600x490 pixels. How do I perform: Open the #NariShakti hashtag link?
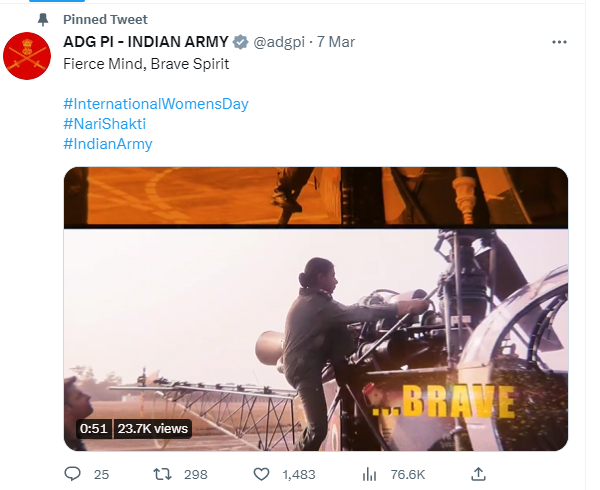click(x=104, y=124)
